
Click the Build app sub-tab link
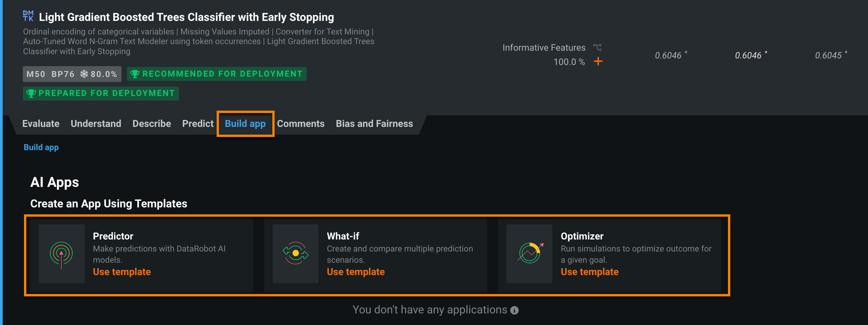41,147
